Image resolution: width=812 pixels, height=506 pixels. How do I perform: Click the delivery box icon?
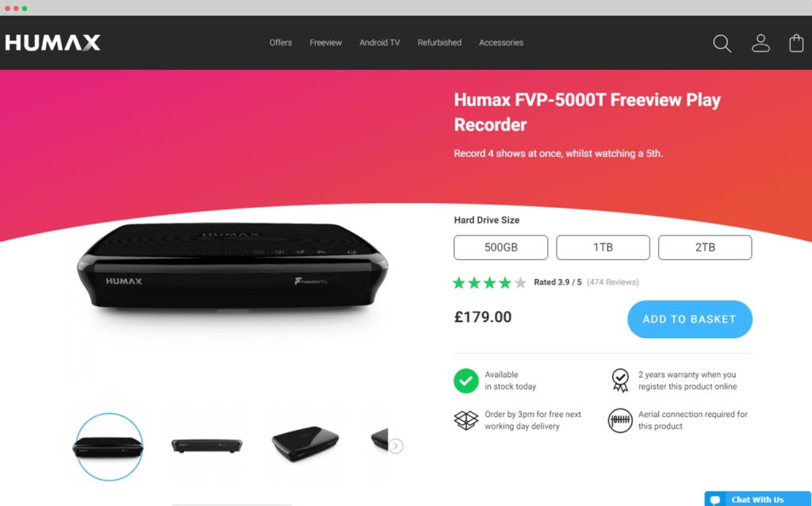pos(466,420)
